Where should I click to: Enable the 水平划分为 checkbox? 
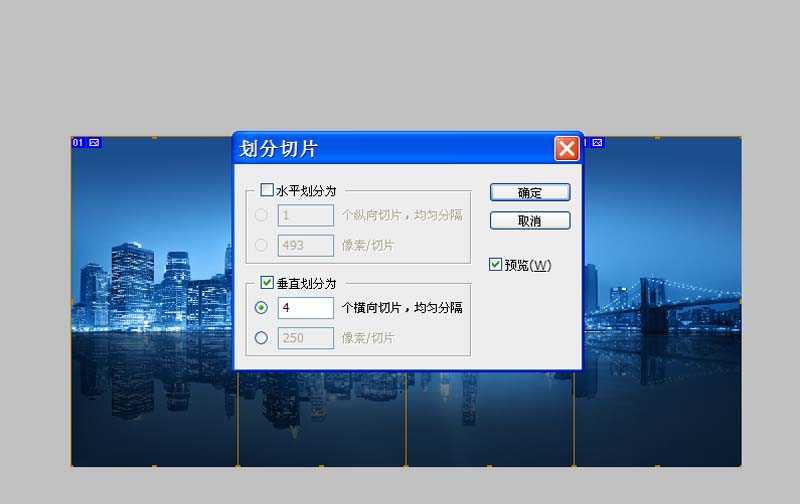point(267,190)
